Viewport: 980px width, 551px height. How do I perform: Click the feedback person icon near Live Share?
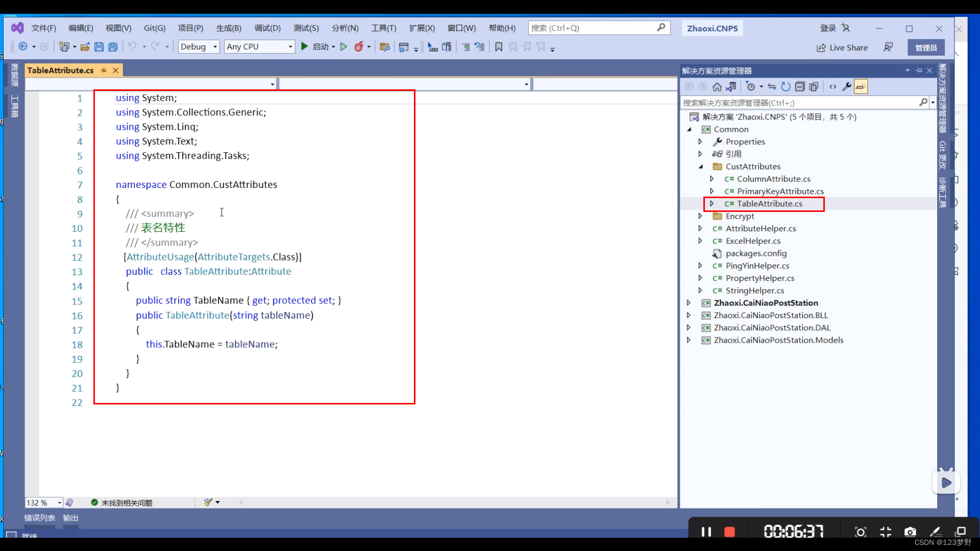point(888,47)
